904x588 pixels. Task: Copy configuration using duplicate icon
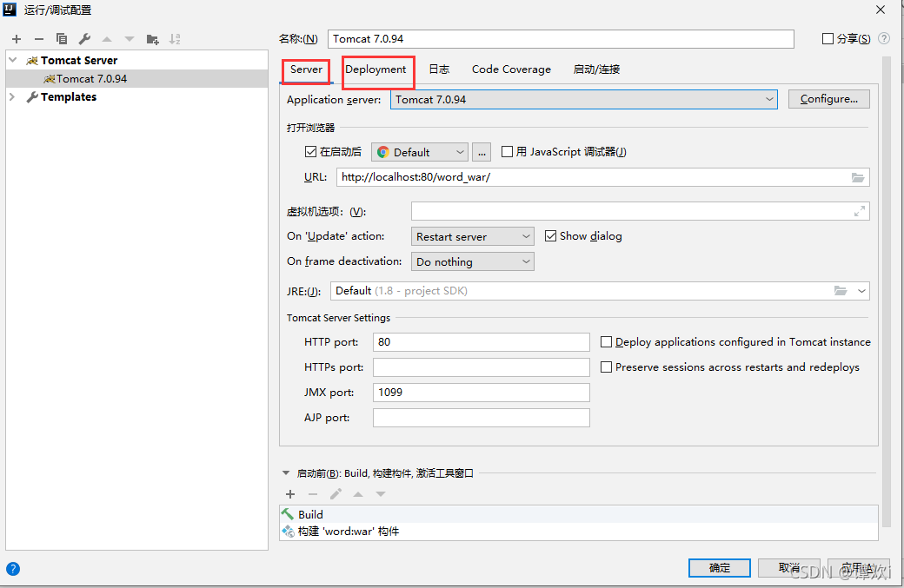tap(62, 39)
